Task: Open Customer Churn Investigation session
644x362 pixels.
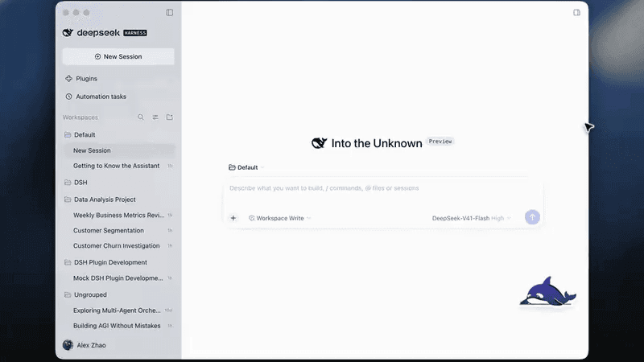Action: click(x=119, y=246)
